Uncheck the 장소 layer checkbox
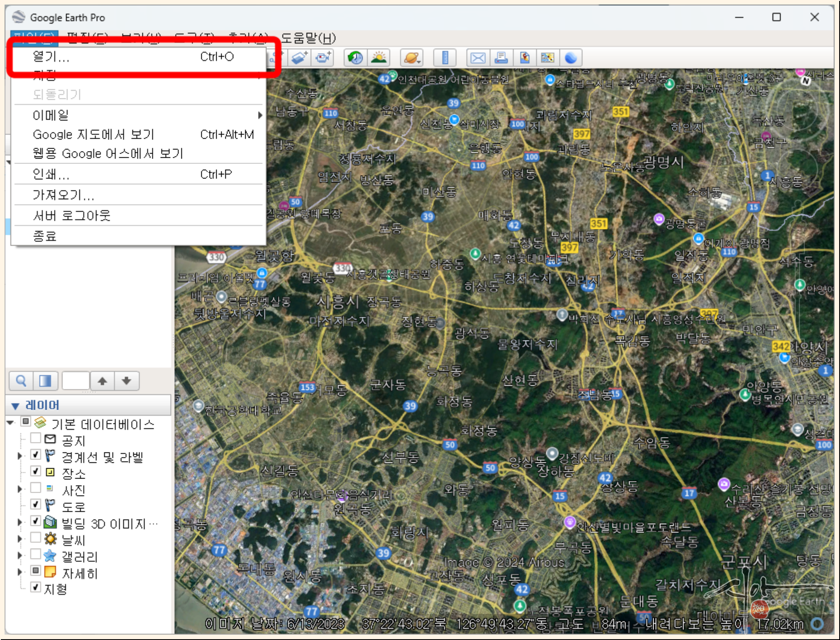This screenshot has height=640, width=840. coord(36,471)
